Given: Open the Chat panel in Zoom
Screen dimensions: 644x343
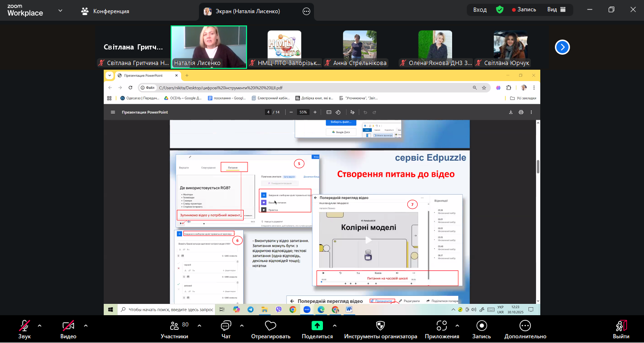Looking at the screenshot, I should pyautogui.click(x=226, y=326).
